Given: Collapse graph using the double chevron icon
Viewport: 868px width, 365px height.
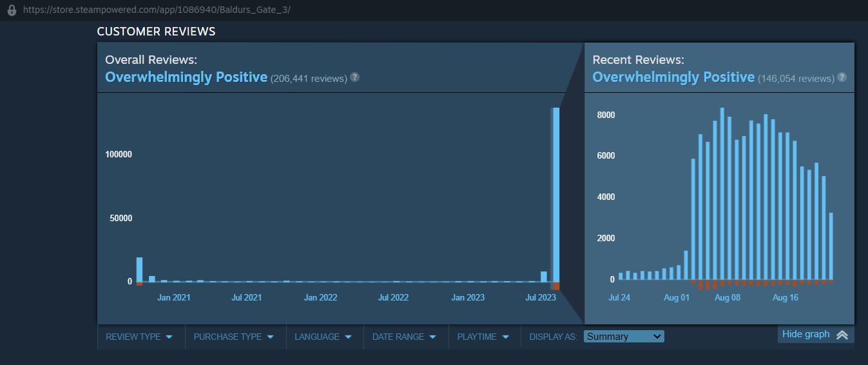Looking at the screenshot, I should (842, 335).
